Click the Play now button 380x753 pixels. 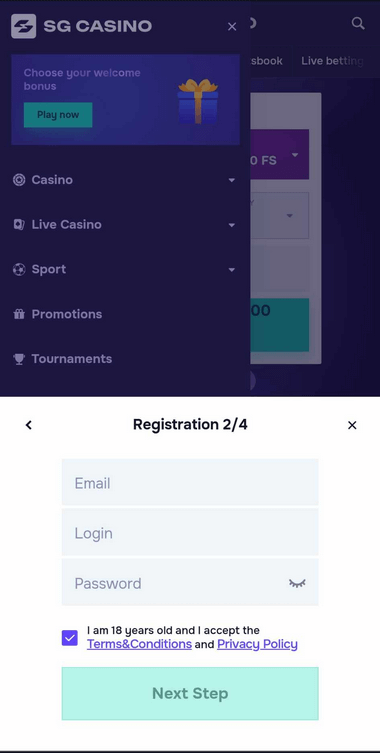point(58,115)
